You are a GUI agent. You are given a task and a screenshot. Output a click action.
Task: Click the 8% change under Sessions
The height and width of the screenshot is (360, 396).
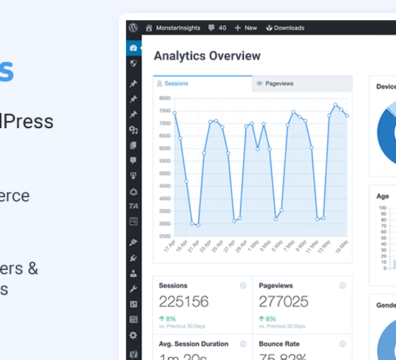point(167,319)
